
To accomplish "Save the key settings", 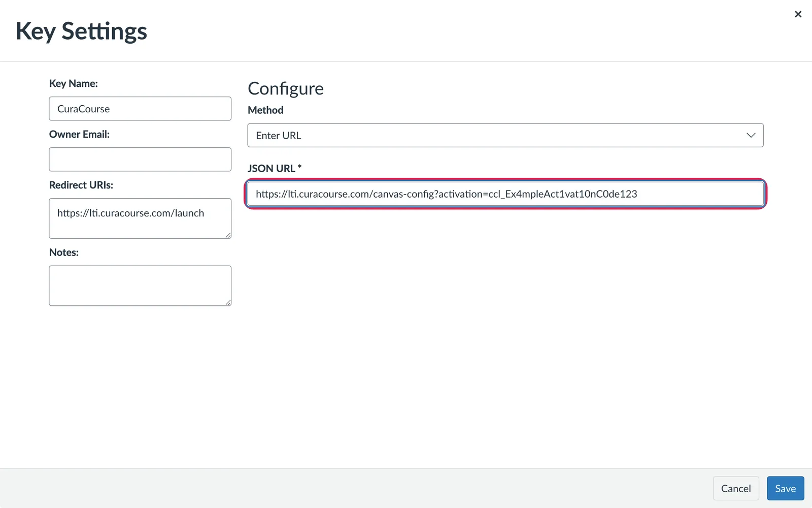I will (785, 488).
